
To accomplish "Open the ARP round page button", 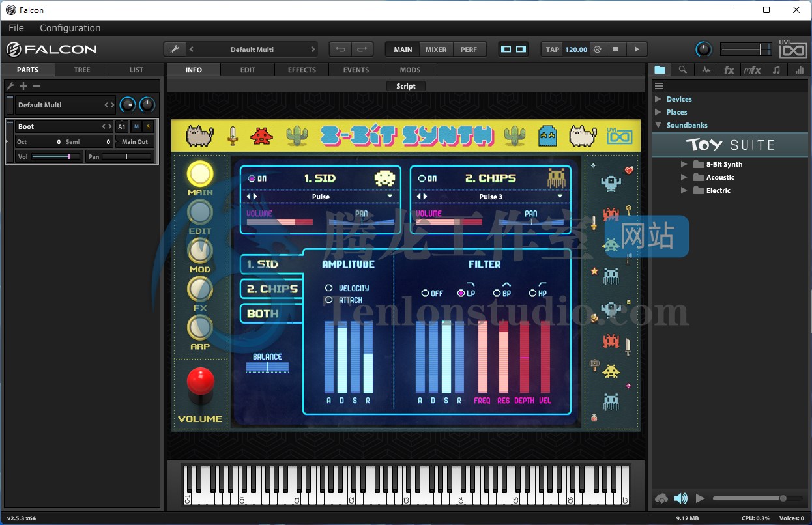I will click(200, 327).
